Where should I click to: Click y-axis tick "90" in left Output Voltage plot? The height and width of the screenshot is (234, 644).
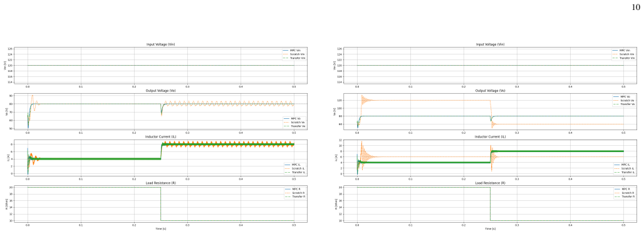11,96
